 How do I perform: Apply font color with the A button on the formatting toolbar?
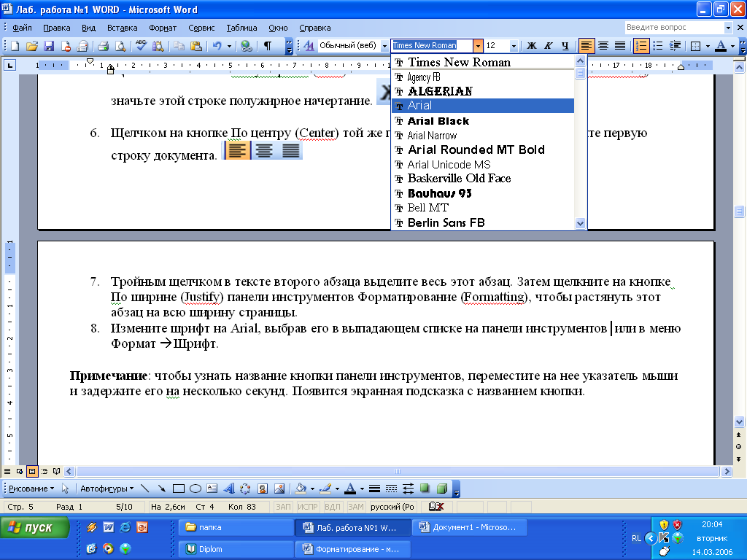721,46
